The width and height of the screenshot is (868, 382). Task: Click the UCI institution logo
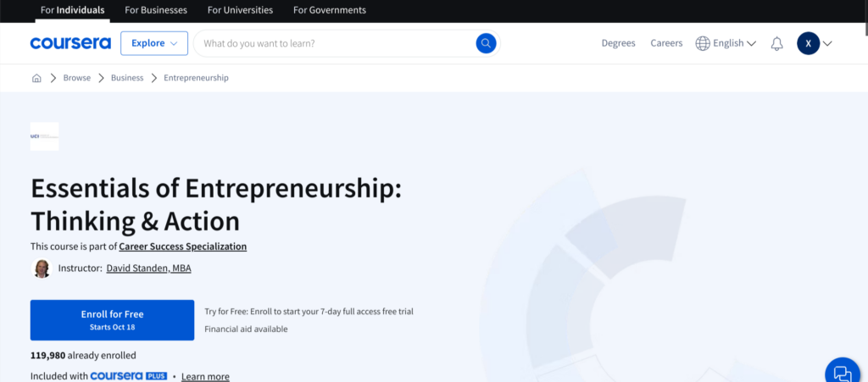45,136
